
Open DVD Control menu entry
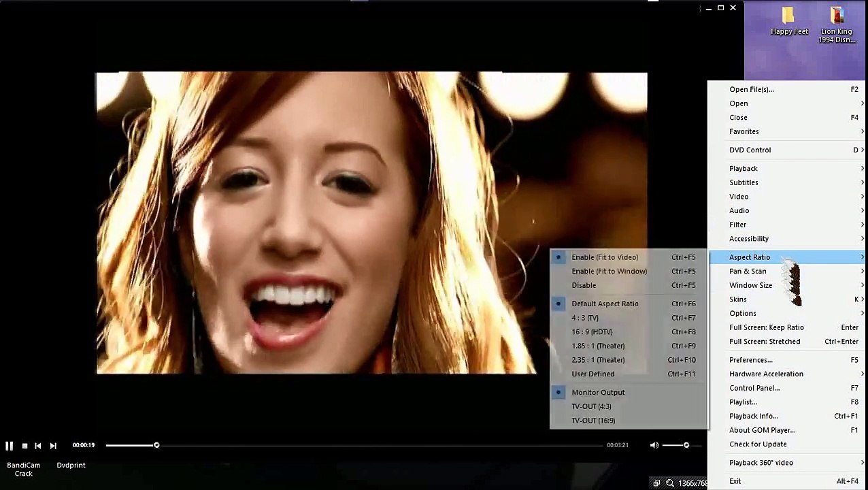788,150
